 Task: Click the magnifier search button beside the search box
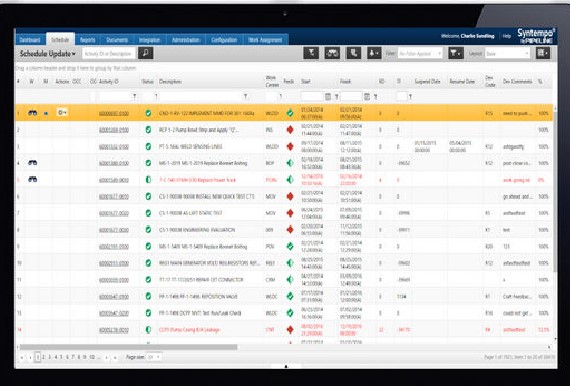146,53
